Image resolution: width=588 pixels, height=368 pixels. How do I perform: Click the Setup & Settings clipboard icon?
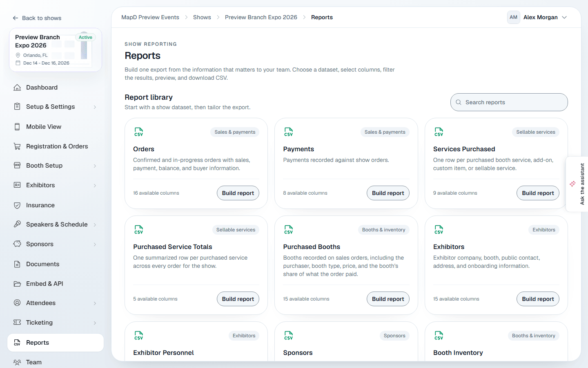pos(17,107)
